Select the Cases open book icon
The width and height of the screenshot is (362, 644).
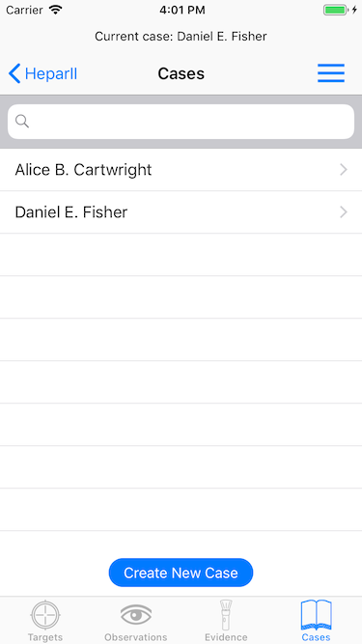(316, 615)
